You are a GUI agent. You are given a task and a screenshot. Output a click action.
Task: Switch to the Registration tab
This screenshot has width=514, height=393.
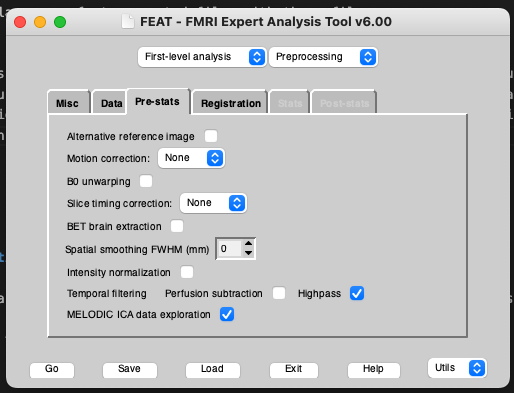point(230,103)
